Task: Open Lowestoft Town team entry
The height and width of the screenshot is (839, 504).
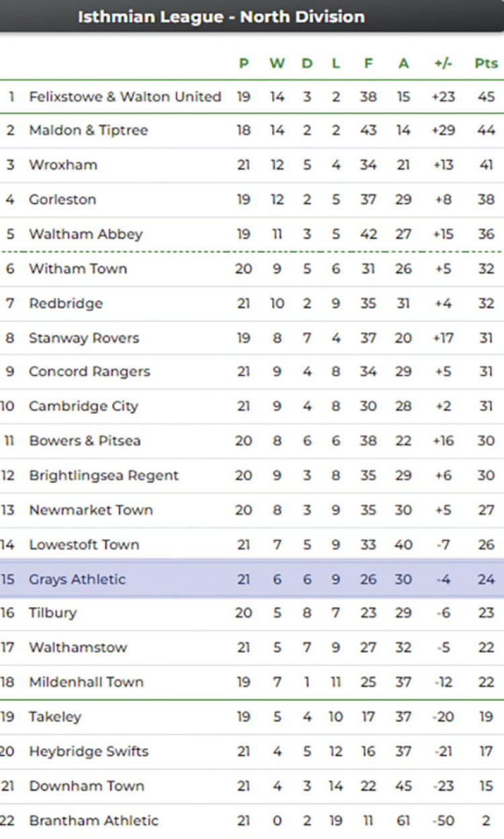Action: tap(84, 545)
